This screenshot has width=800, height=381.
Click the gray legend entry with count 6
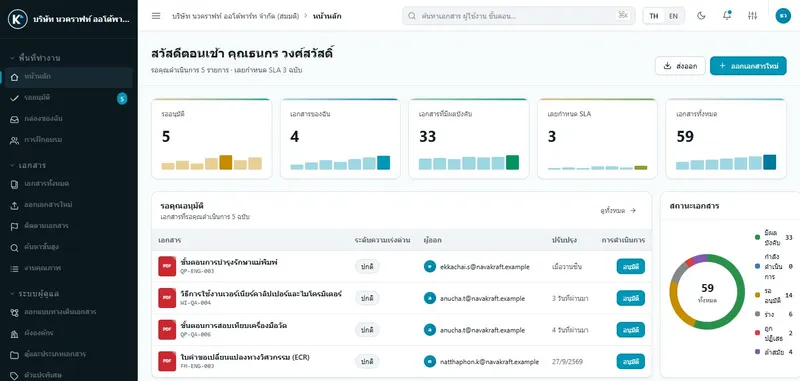tap(773, 314)
